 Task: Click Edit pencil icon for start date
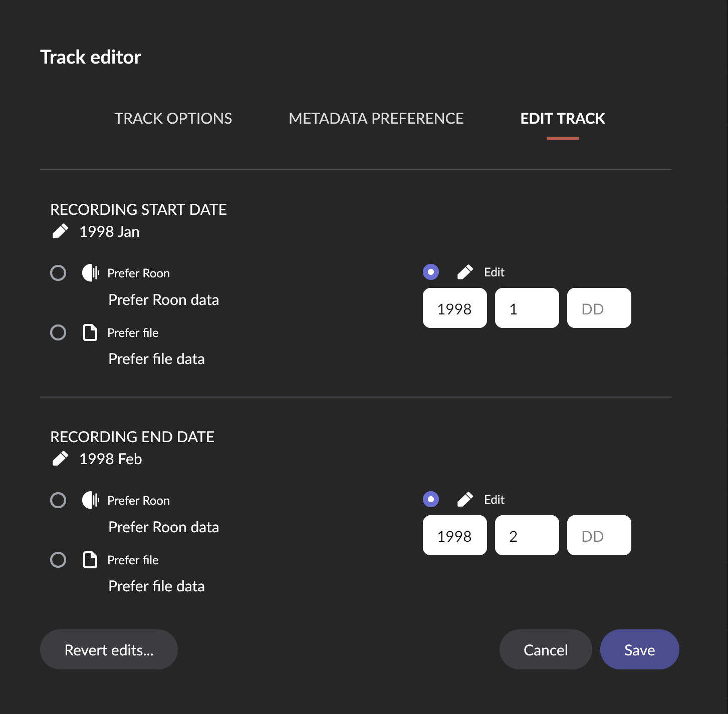(x=465, y=272)
